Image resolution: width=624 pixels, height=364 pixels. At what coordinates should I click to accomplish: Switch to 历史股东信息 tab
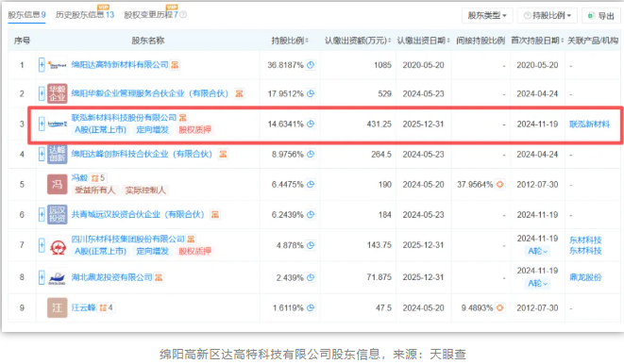(85, 15)
